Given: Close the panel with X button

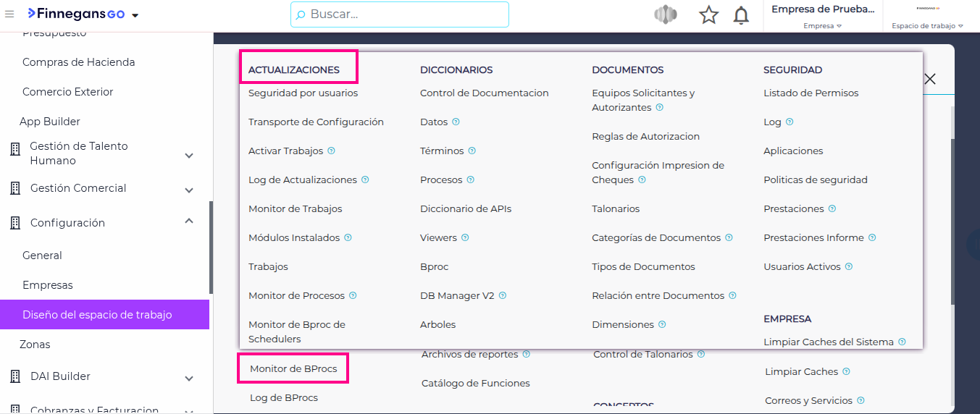Looking at the screenshot, I should (930, 79).
